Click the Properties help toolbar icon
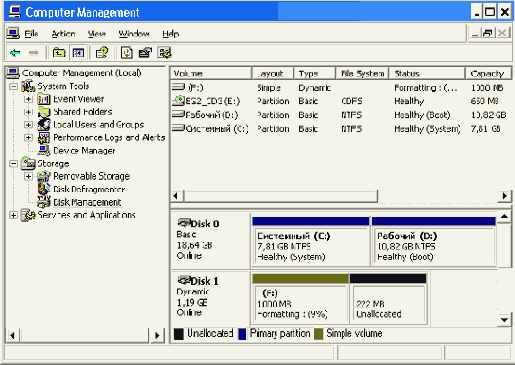This screenshot has width=515, height=365. pyautogui.click(x=102, y=53)
